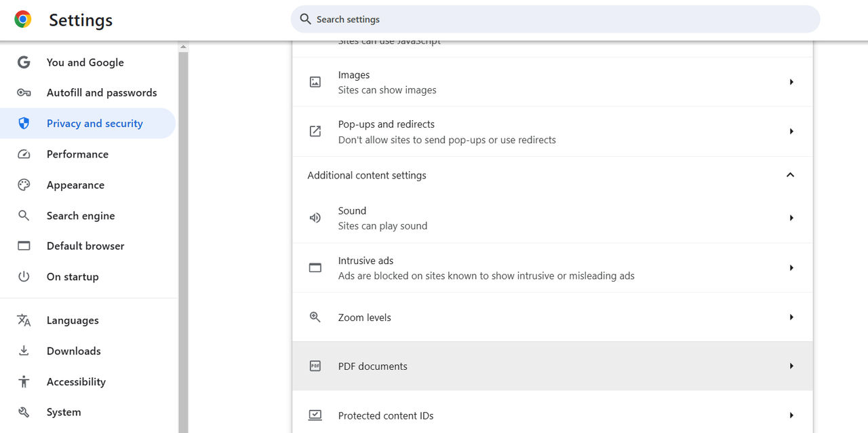Click 'Ads are blocked on sites' description
This screenshot has width=868, height=433.
pos(486,276)
